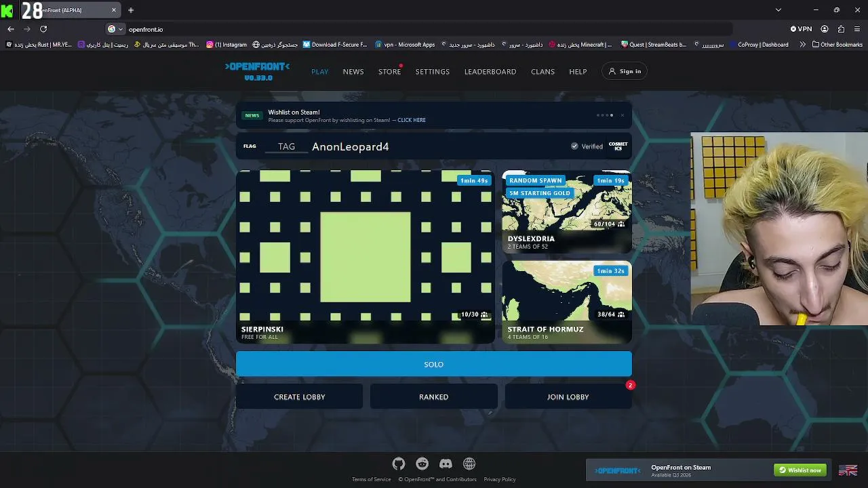Join the Sierpinski Free For All lobby
868x488 pixels.
[x=366, y=257]
